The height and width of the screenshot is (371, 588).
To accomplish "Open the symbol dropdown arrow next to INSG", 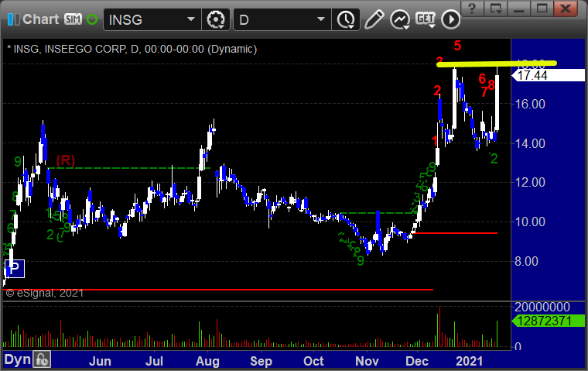I will pyautogui.click(x=191, y=19).
